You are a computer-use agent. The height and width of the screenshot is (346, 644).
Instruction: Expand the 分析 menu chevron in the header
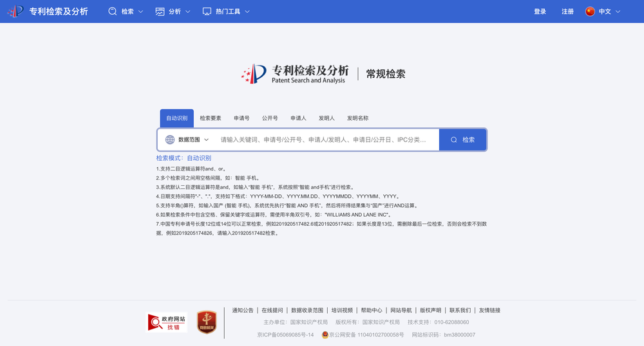click(187, 12)
